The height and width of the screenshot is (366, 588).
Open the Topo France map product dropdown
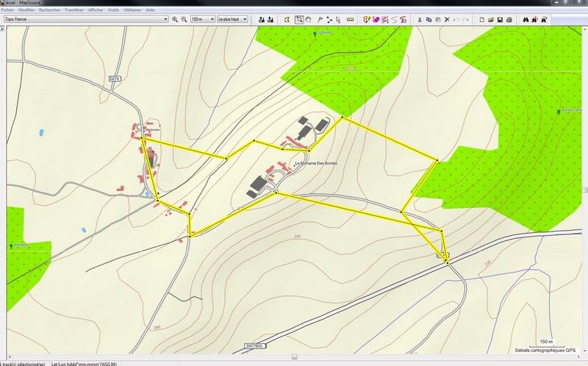click(86, 19)
